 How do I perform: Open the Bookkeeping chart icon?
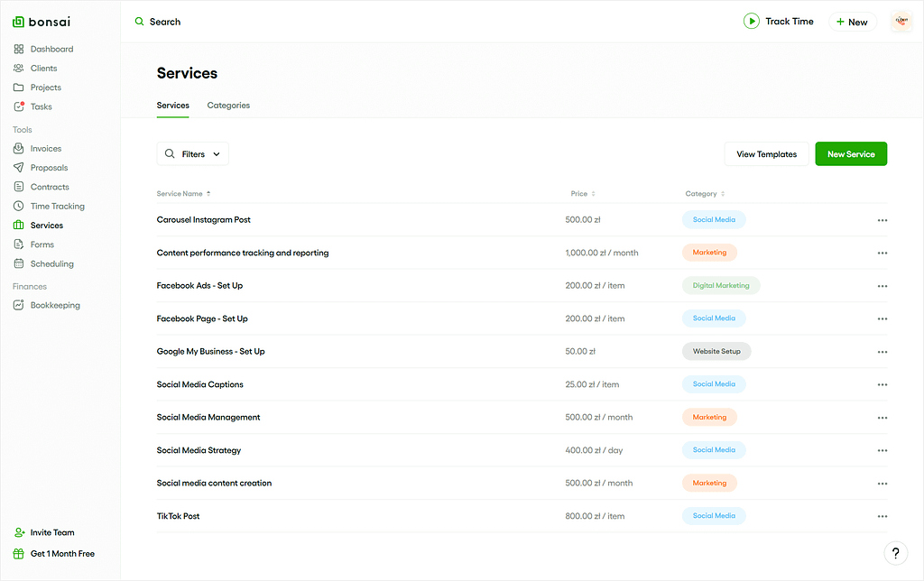(x=19, y=305)
